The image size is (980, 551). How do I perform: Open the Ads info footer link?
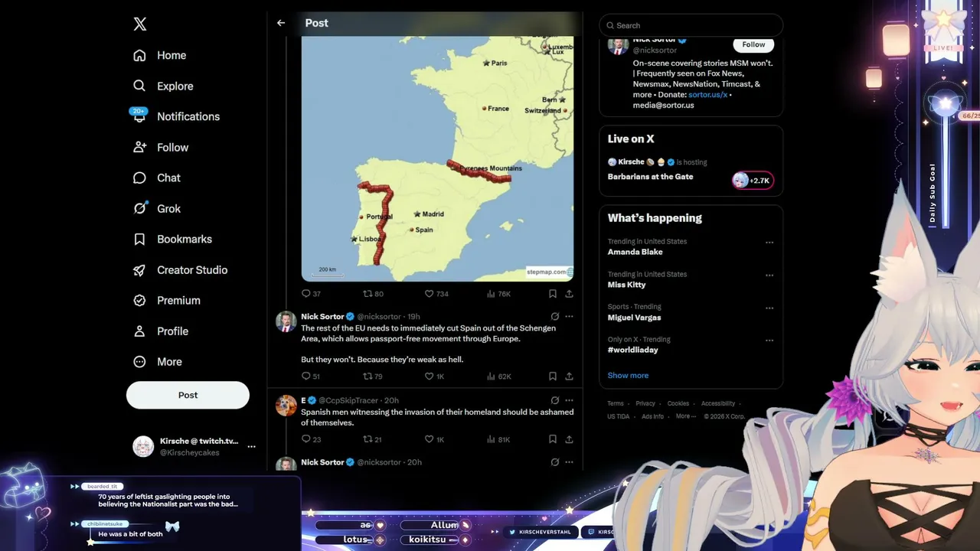click(653, 416)
